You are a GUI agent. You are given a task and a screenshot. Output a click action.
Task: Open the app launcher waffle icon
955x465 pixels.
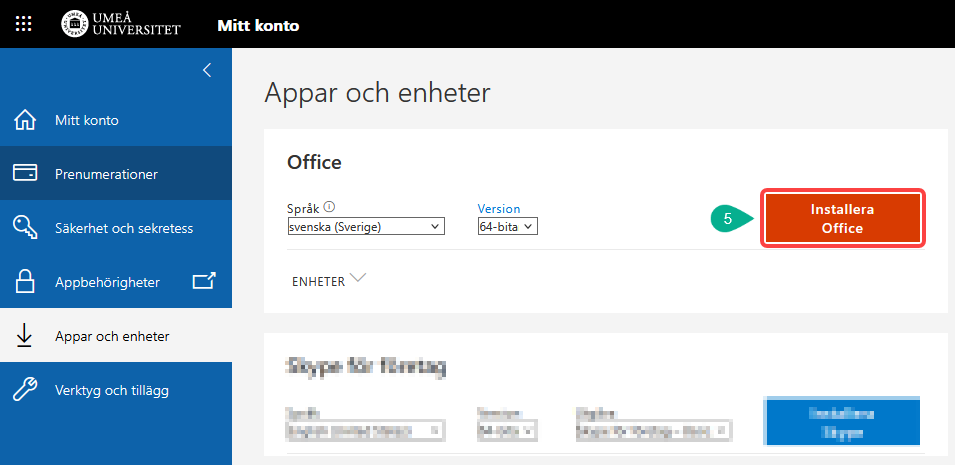pos(23,24)
